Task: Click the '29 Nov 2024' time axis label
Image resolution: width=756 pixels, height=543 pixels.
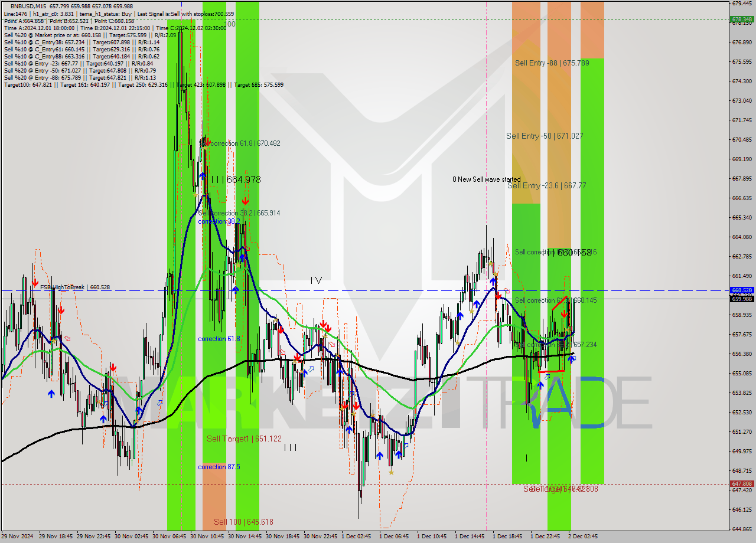Action: coord(18,537)
